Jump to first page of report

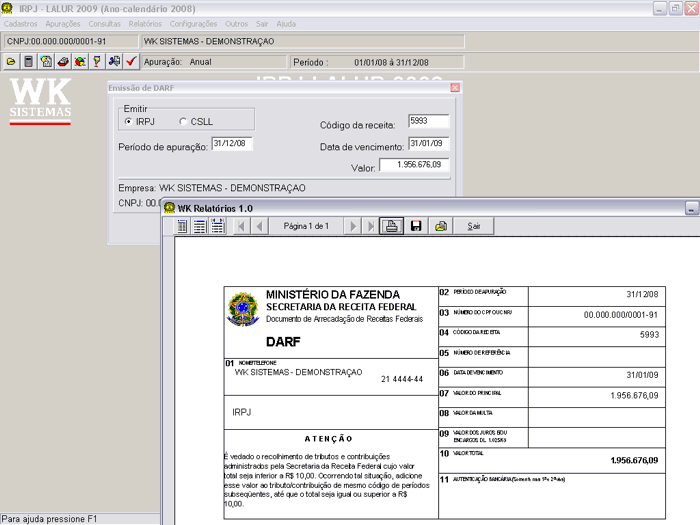240,227
